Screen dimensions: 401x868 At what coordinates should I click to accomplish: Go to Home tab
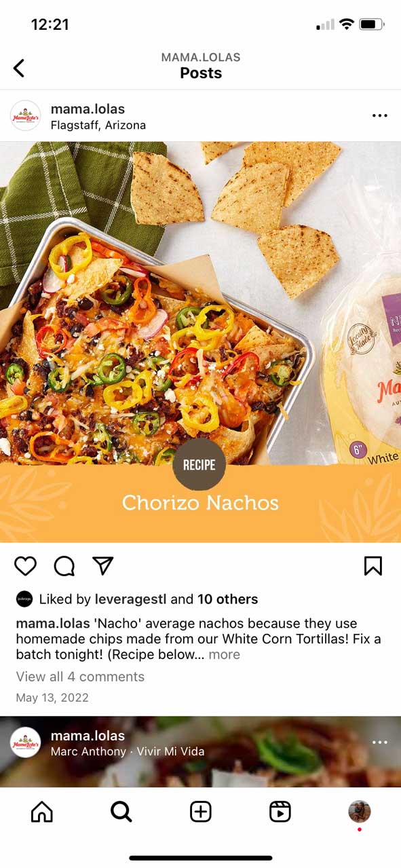pyautogui.click(x=42, y=811)
